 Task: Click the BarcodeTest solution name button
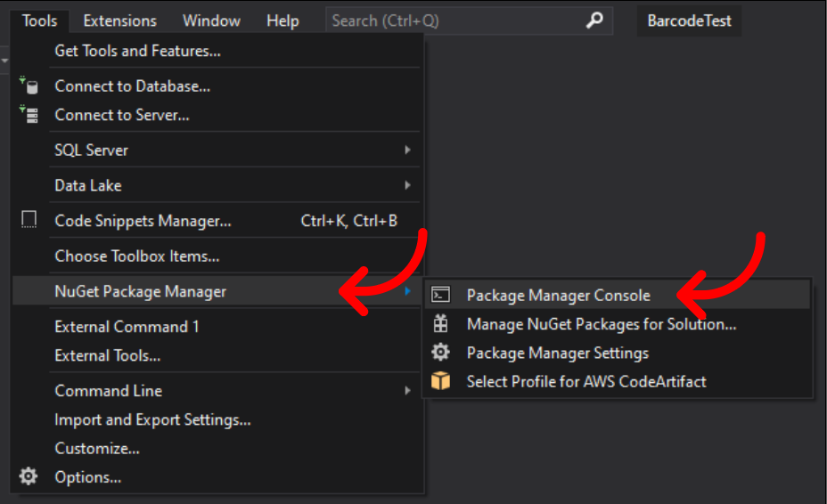pyautogui.click(x=689, y=20)
